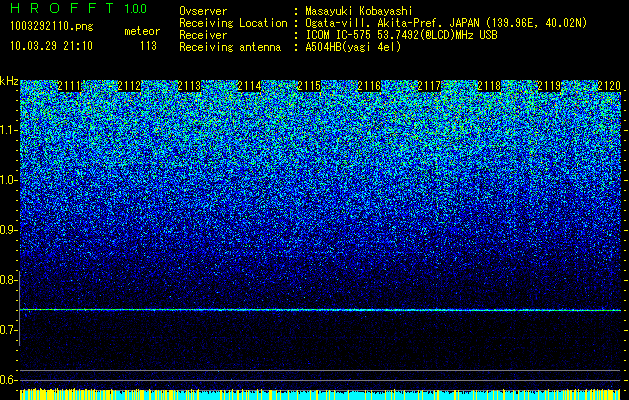Click the 0.8 frequency axis label
The width and height of the screenshot is (629, 400).
tap(8, 280)
